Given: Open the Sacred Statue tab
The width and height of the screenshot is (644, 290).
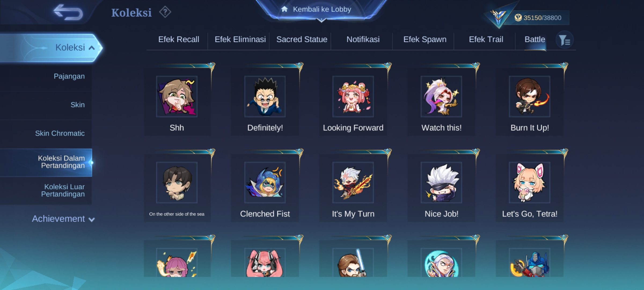Looking at the screenshot, I should (302, 39).
